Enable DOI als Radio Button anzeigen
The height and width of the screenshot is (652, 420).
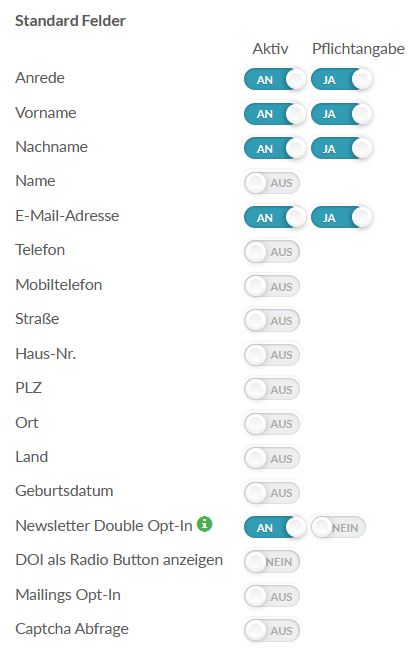click(x=272, y=562)
